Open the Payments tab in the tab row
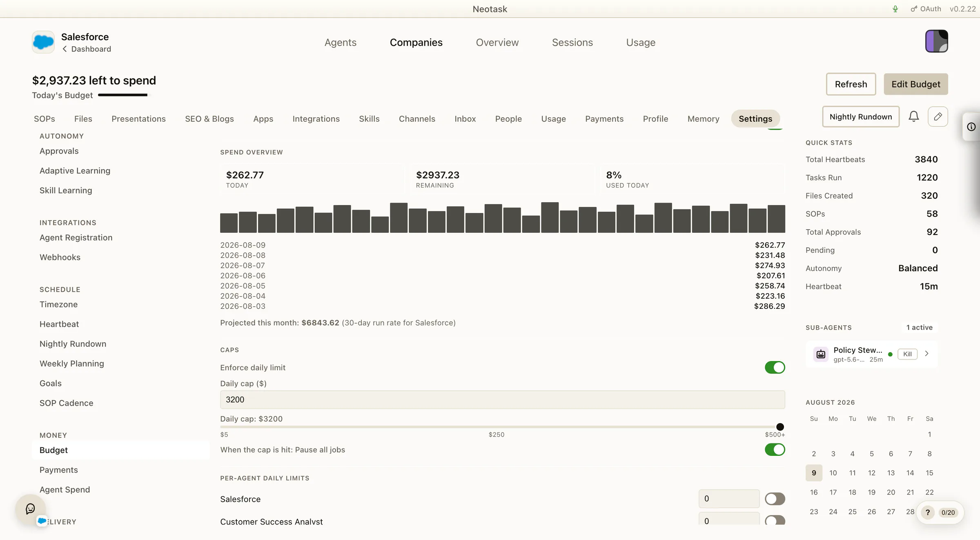Image resolution: width=980 pixels, height=540 pixels. pyautogui.click(x=604, y=119)
